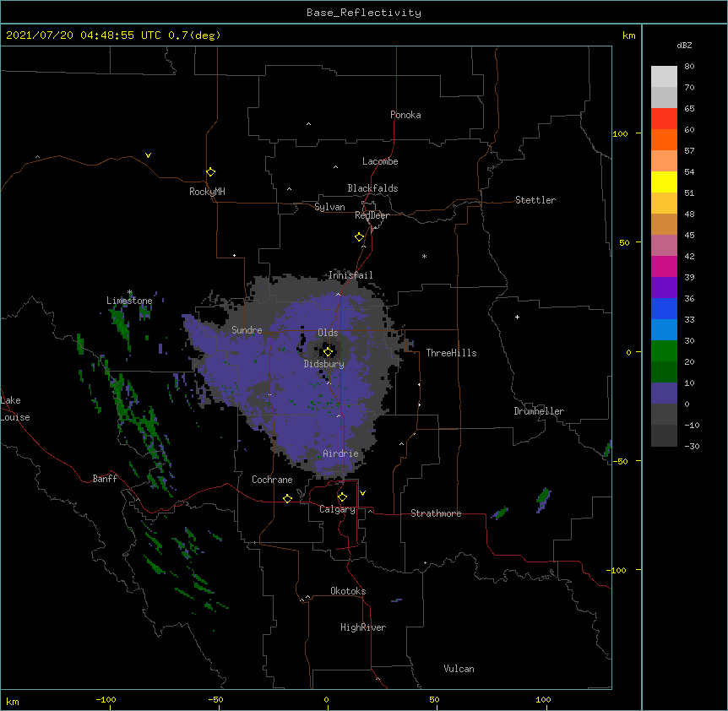Click the Didsbury city label
The width and height of the screenshot is (728, 711).
point(324,364)
